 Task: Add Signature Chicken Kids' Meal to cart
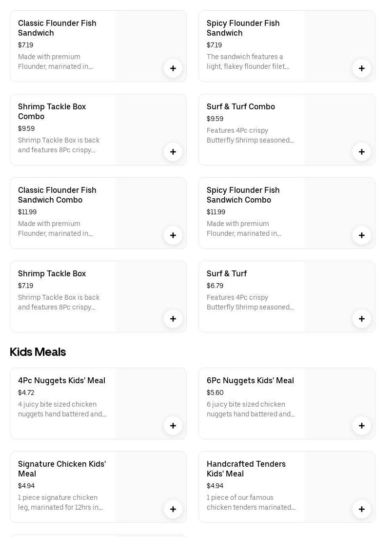click(173, 509)
